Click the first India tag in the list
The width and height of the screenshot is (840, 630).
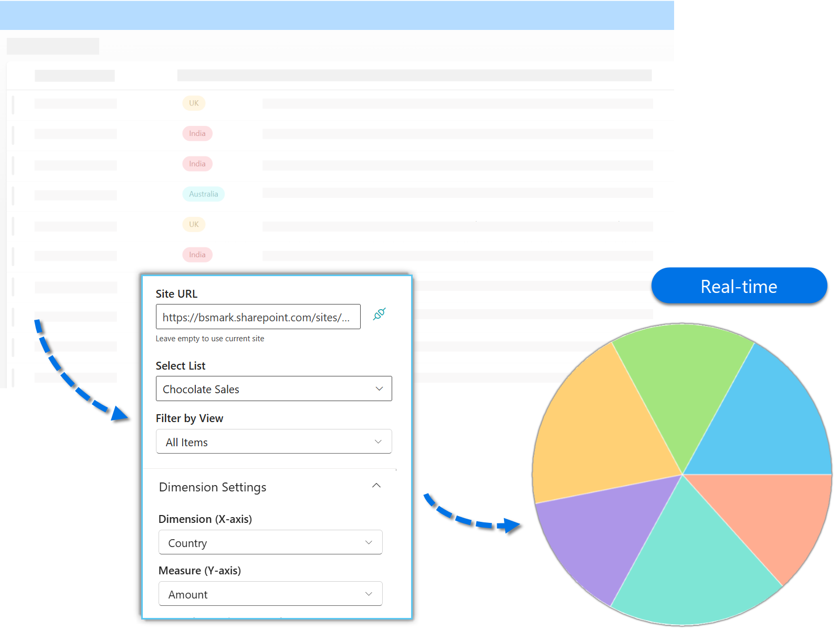tap(197, 133)
